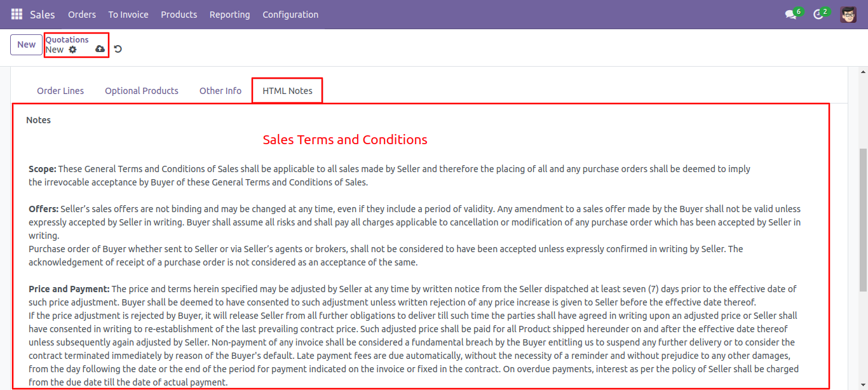The width and height of the screenshot is (868, 390).
Task: Open the gear actions menu
Action: tap(72, 50)
